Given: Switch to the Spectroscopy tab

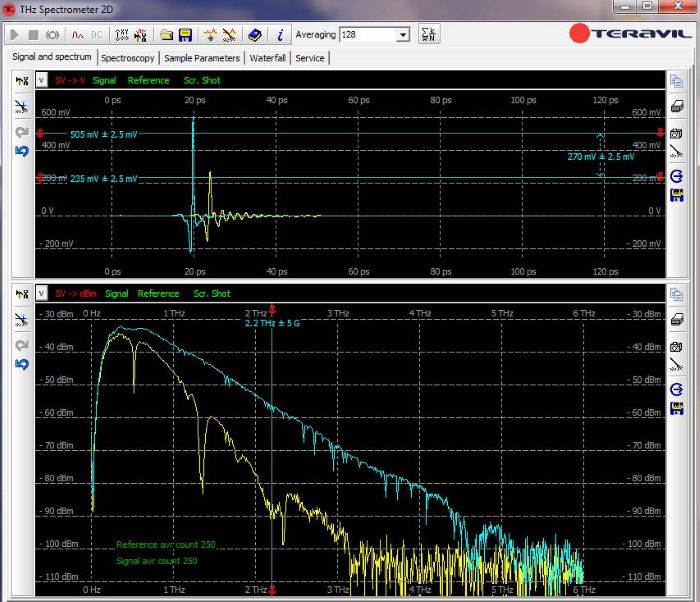Looking at the screenshot, I should click(x=127, y=58).
